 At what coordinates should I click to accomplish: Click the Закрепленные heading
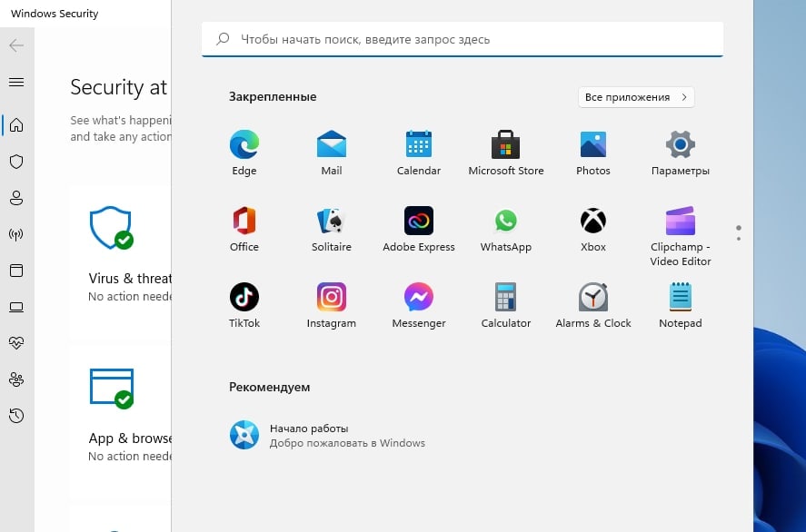pos(273,96)
